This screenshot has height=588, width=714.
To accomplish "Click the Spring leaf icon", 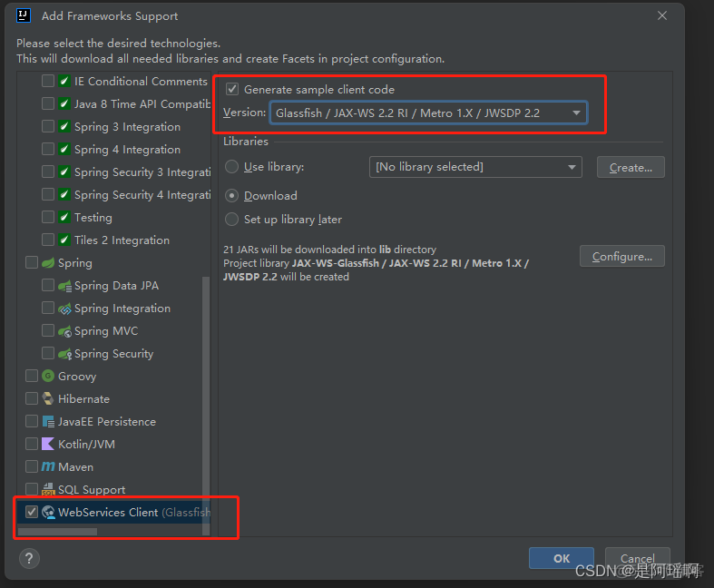I will point(48,263).
